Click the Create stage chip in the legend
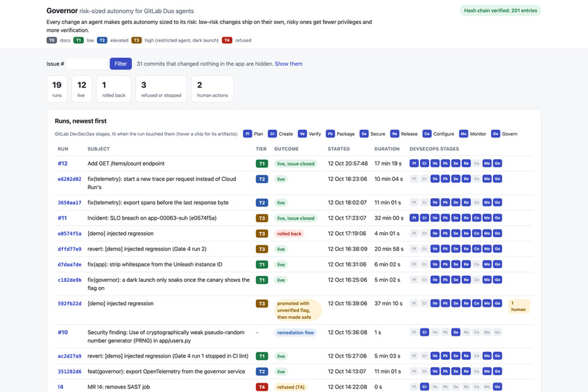The width and height of the screenshot is (588, 392). point(273,134)
